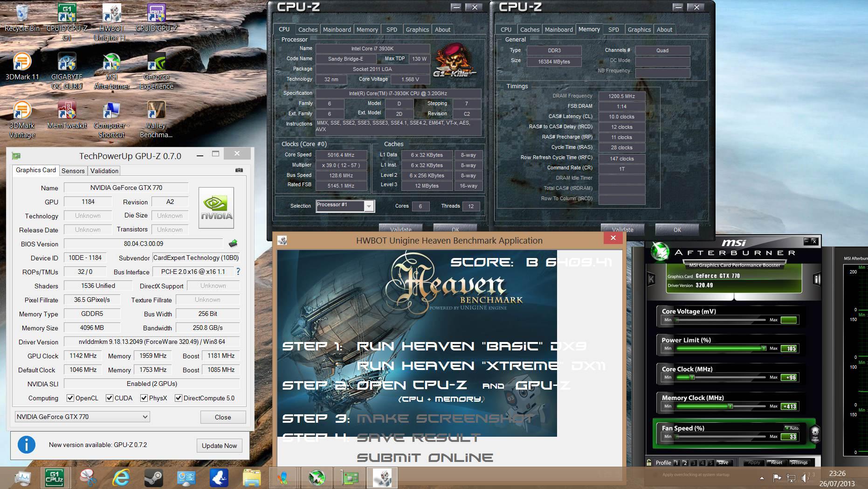The width and height of the screenshot is (868, 489).
Task: Click Validate in right CPU-Z window
Action: pos(622,229)
